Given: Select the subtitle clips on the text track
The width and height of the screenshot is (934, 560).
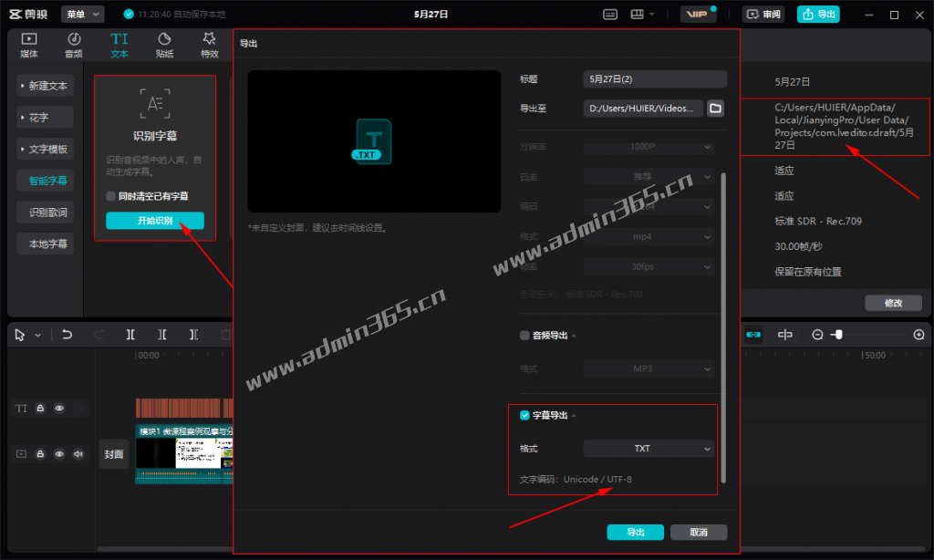Looking at the screenshot, I should pos(184,408).
